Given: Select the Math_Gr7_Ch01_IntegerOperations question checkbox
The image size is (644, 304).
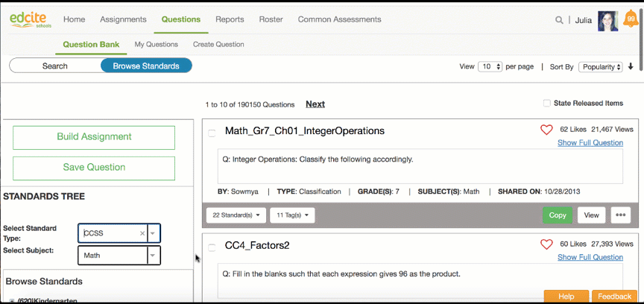Looking at the screenshot, I should tap(212, 133).
